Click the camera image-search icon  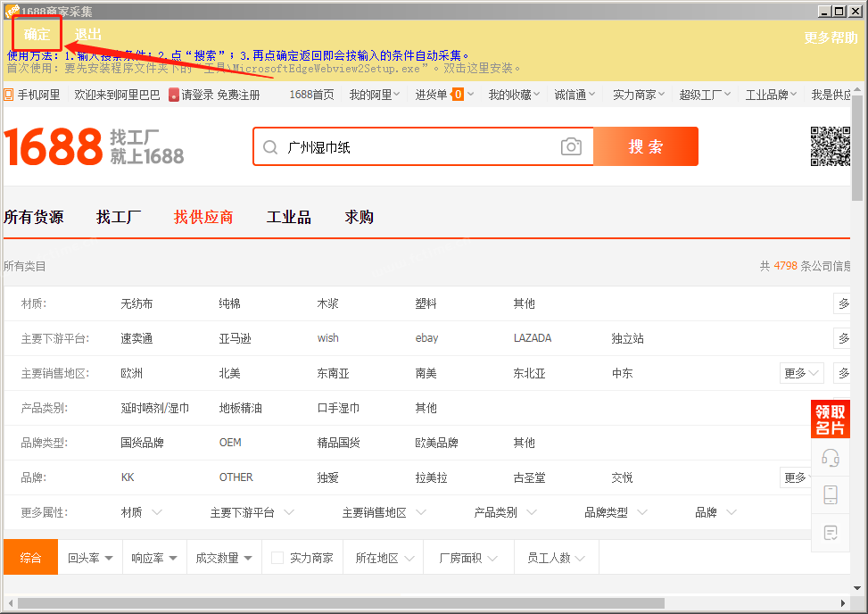pyautogui.click(x=571, y=146)
